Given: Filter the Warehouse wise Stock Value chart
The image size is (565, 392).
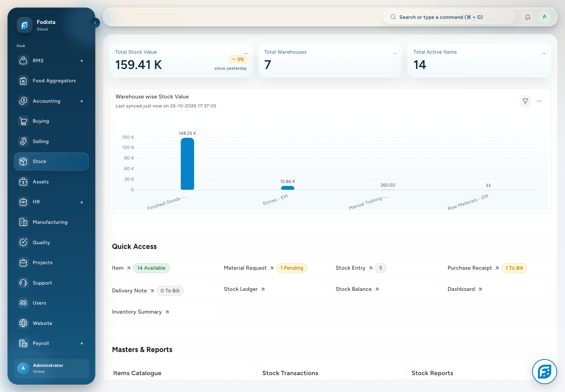Looking at the screenshot, I should (x=525, y=101).
